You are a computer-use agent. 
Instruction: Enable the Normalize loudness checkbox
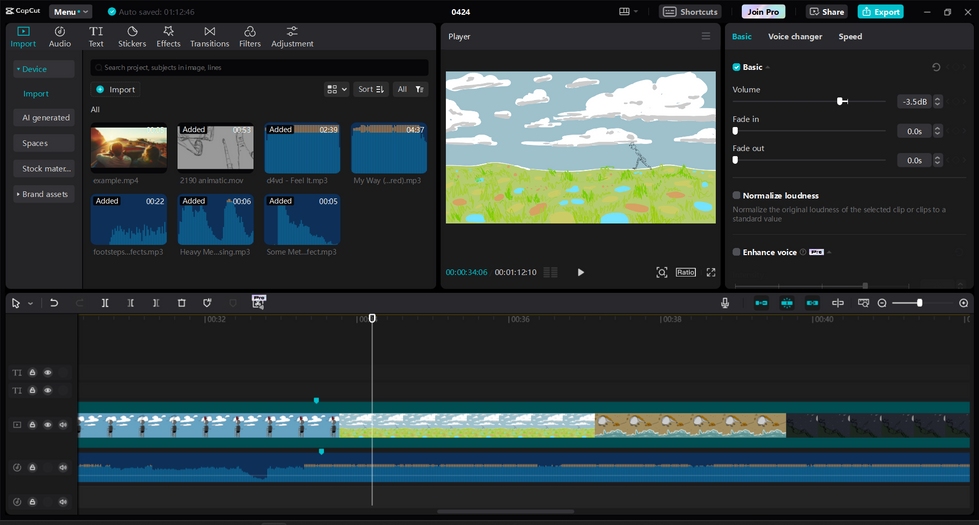click(736, 195)
